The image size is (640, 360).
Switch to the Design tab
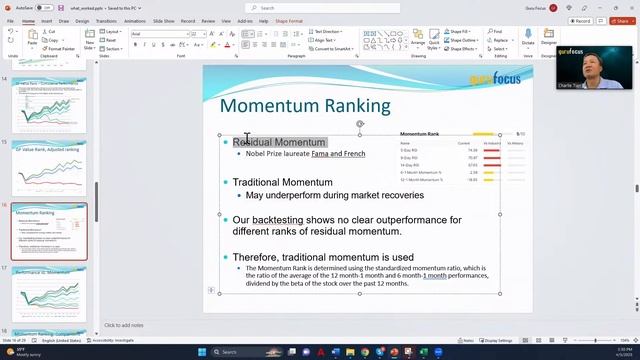pos(82,21)
